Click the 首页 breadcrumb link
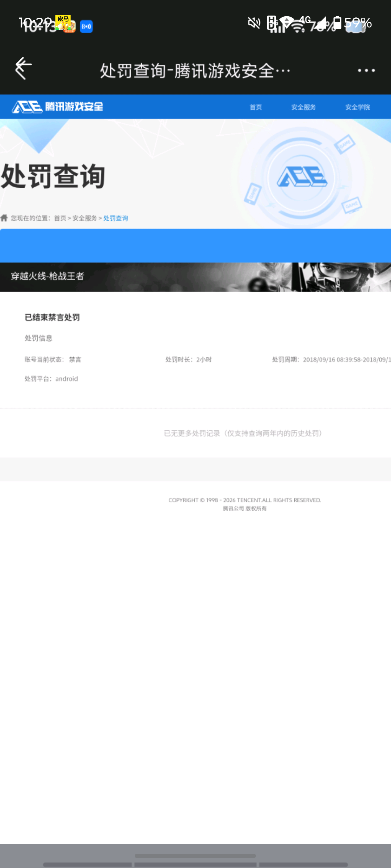391x868 pixels. [x=60, y=218]
